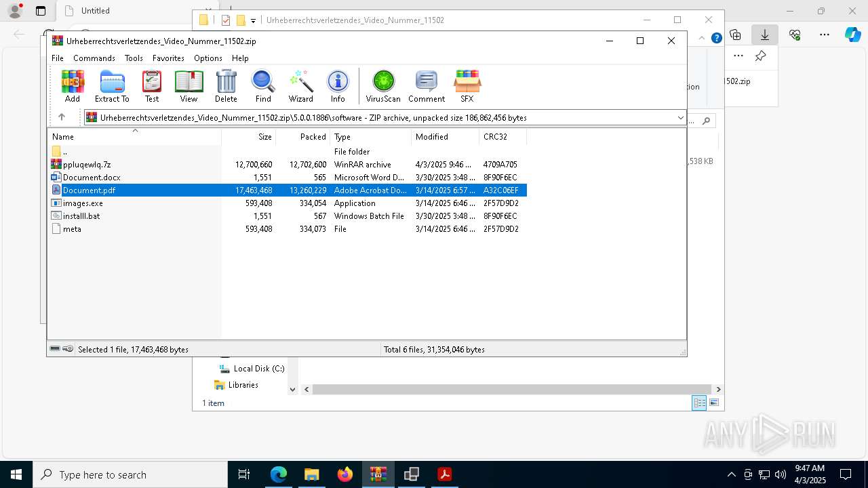Sort by the Packed column header

tap(303, 137)
